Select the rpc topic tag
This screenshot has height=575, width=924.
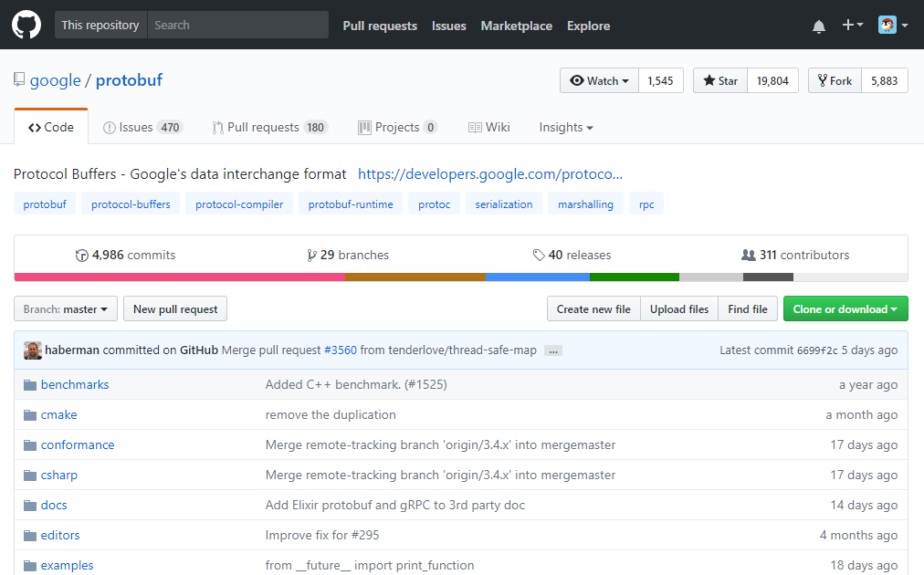(x=646, y=204)
